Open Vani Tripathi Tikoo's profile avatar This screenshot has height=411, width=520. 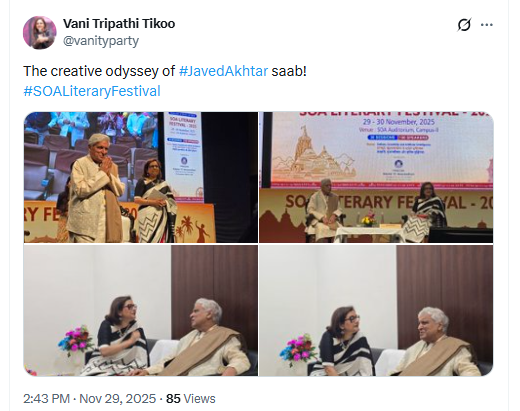(40, 32)
